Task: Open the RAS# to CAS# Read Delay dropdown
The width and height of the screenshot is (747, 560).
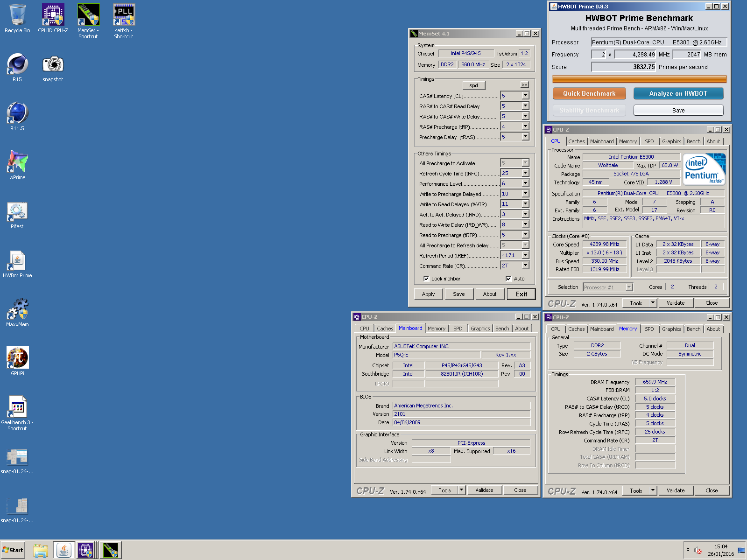Action: (525, 106)
